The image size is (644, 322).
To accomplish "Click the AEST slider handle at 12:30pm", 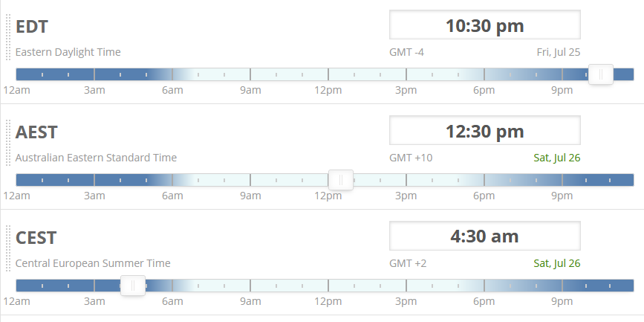I will pyautogui.click(x=340, y=180).
